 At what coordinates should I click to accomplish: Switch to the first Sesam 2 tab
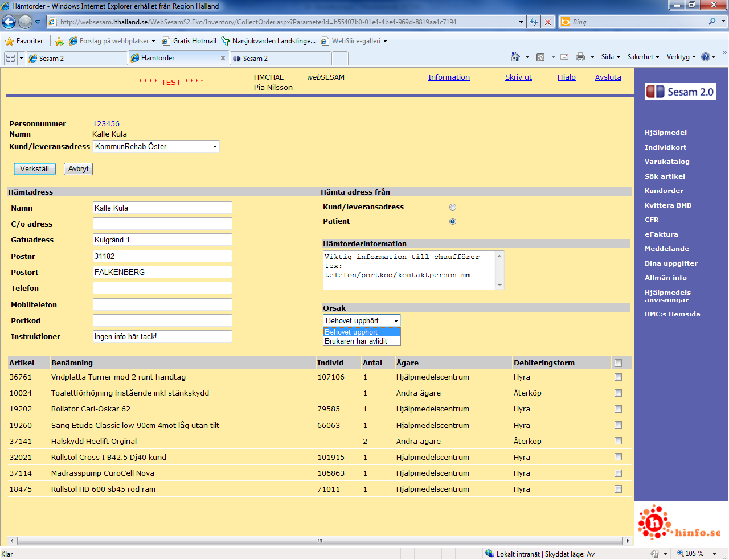[76, 59]
